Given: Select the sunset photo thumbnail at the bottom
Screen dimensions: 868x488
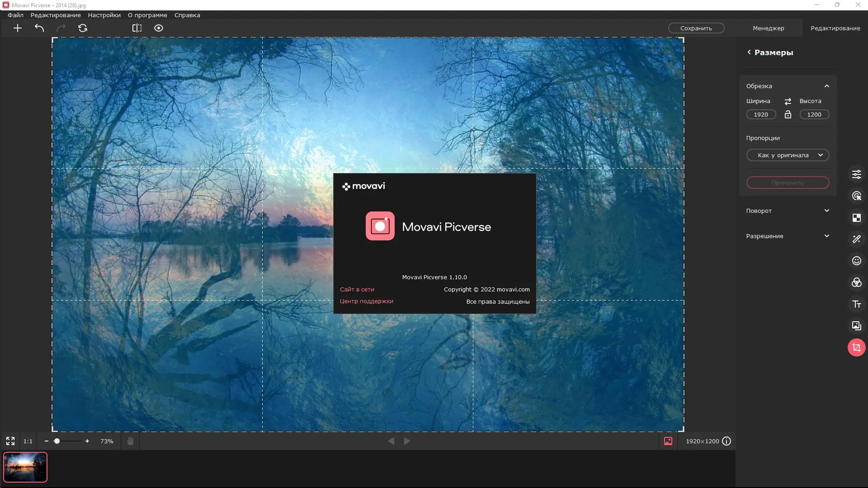Looking at the screenshot, I should tap(26, 467).
